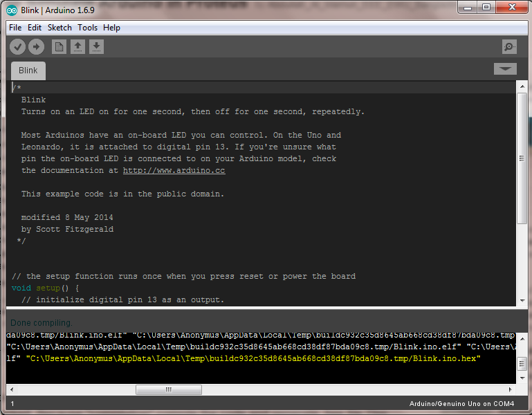Click '// the setup function runs once' comment
The image size is (532, 415).
[x=183, y=276]
